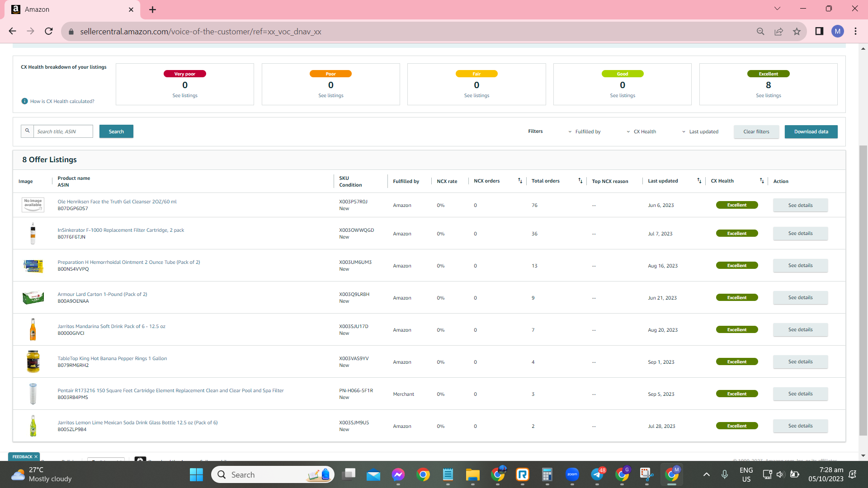Click Clear filters
The height and width of the screenshot is (488, 868).
tap(756, 131)
